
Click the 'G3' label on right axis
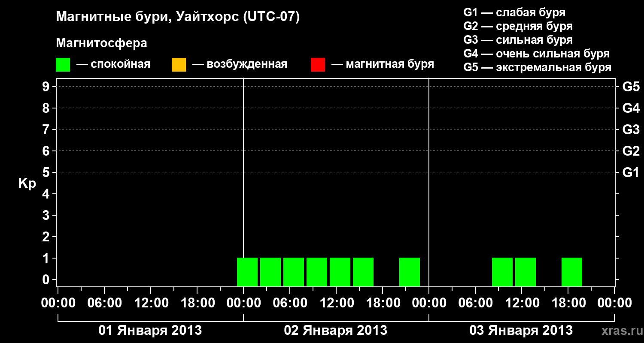click(631, 130)
